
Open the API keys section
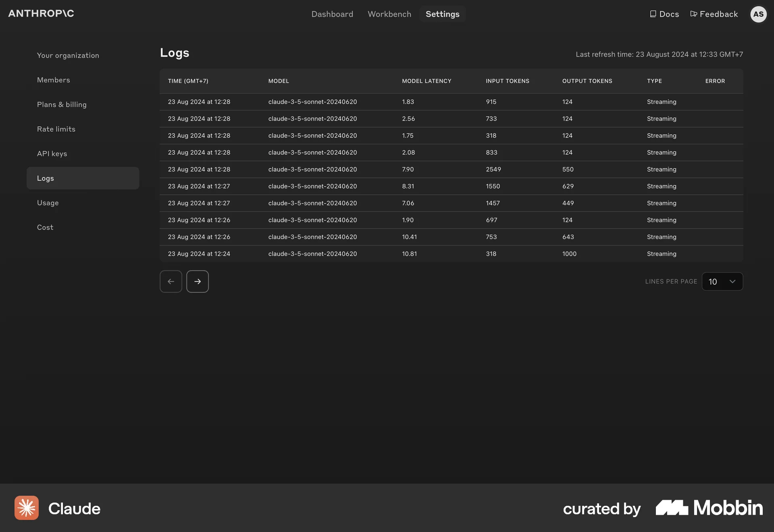[x=52, y=154]
